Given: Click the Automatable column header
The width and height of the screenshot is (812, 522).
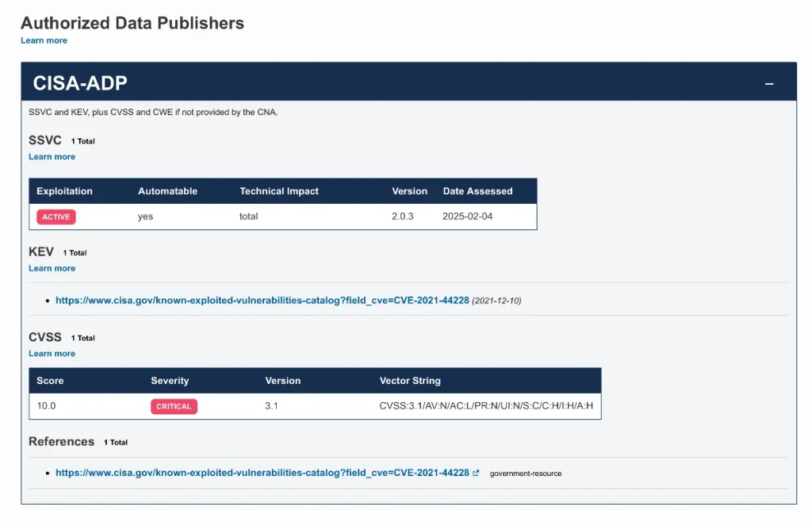Looking at the screenshot, I should [x=167, y=191].
